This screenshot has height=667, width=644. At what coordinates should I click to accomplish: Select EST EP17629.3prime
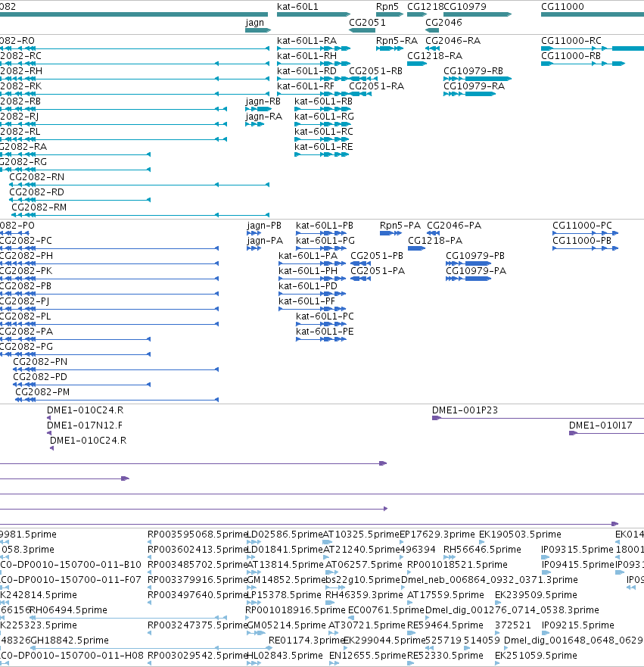[402, 542]
